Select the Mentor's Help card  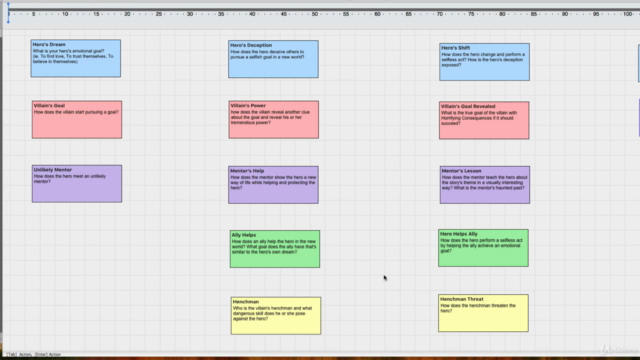click(273, 185)
